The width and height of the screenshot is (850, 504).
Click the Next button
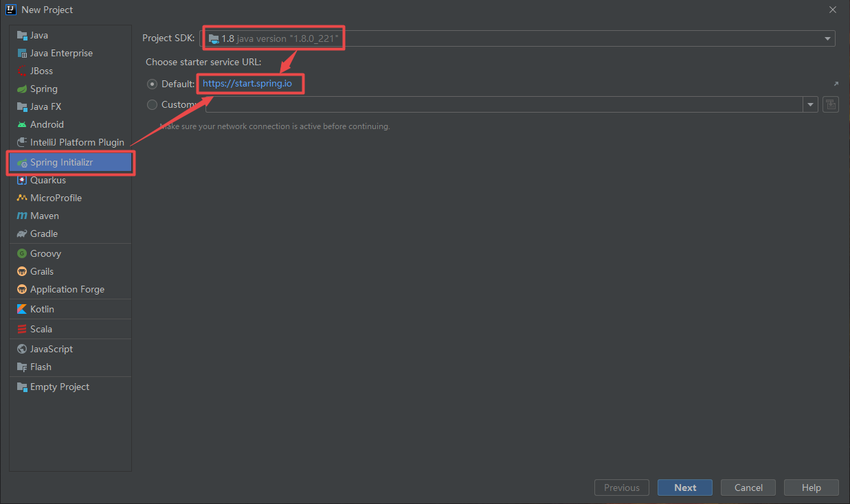pyautogui.click(x=685, y=488)
